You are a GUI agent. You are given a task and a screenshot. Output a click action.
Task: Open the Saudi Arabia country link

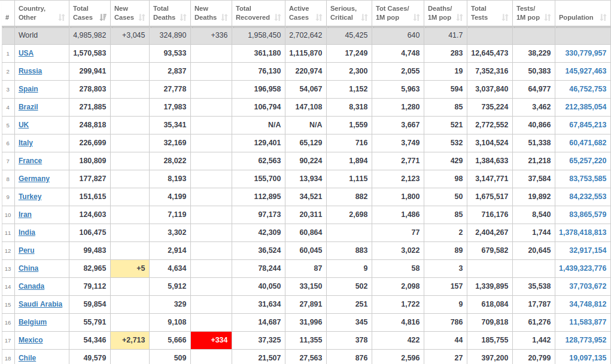point(41,304)
